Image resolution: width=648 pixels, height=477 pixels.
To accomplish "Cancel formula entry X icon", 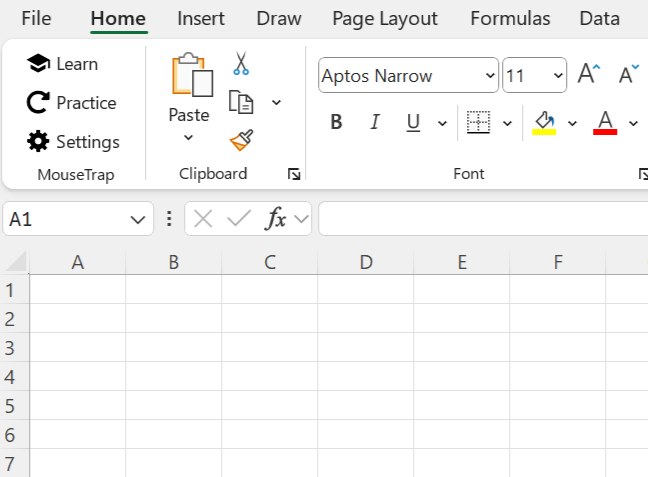I will (203, 219).
